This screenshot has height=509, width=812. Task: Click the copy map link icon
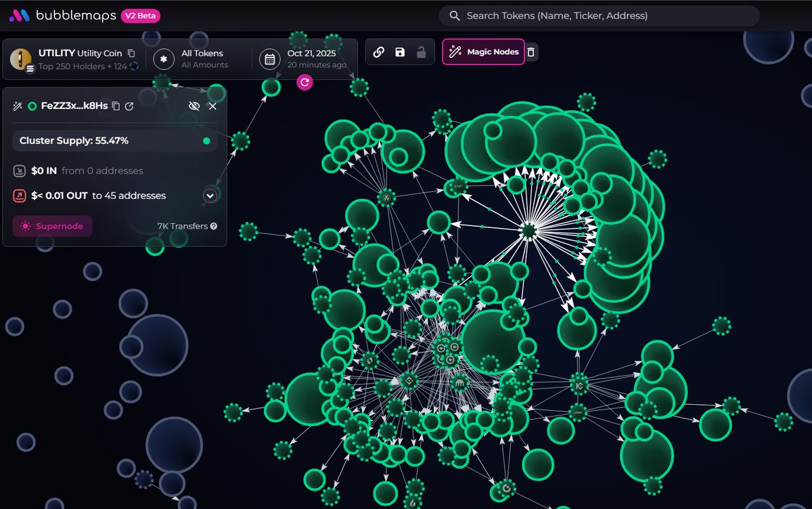[379, 52]
